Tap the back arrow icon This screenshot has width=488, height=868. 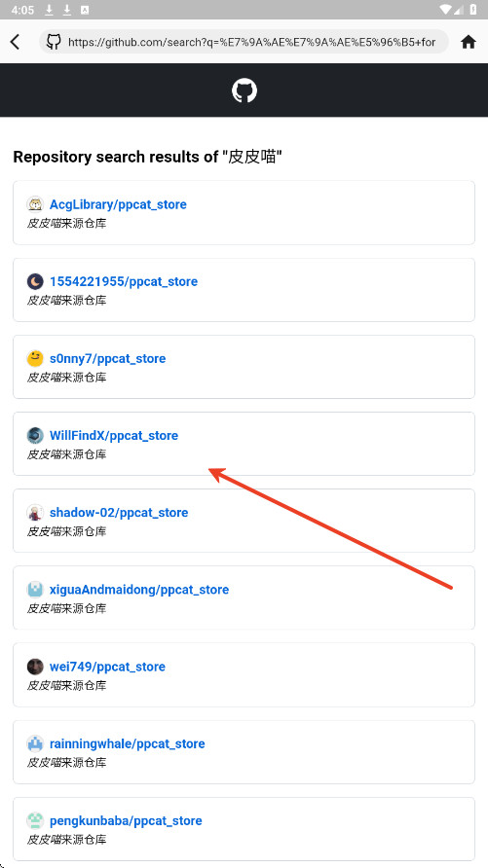(x=15, y=42)
